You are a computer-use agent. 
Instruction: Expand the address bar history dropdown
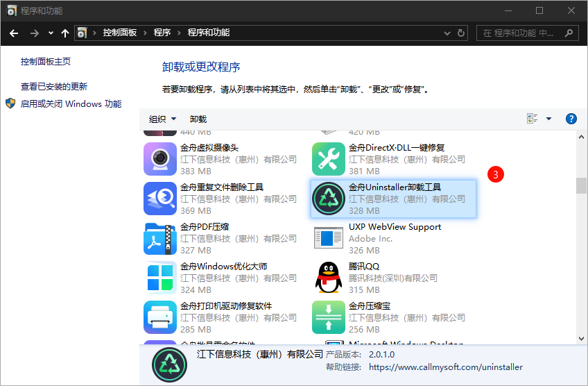pos(447,33)
